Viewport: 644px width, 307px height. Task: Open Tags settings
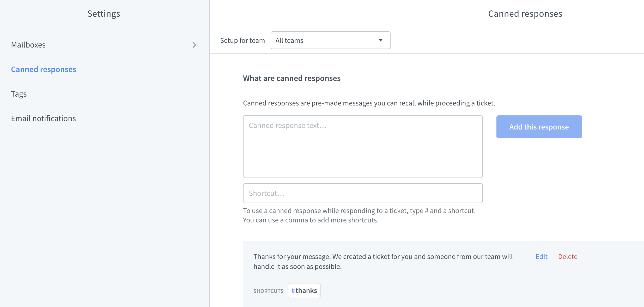[19, 94]
